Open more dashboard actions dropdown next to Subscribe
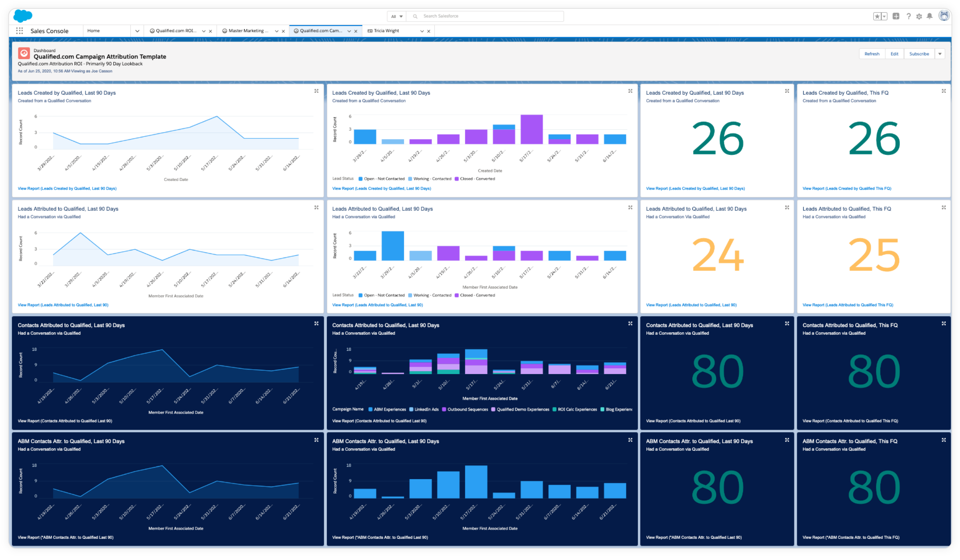This screenshot has width=960, height=560. click(940, 54)
